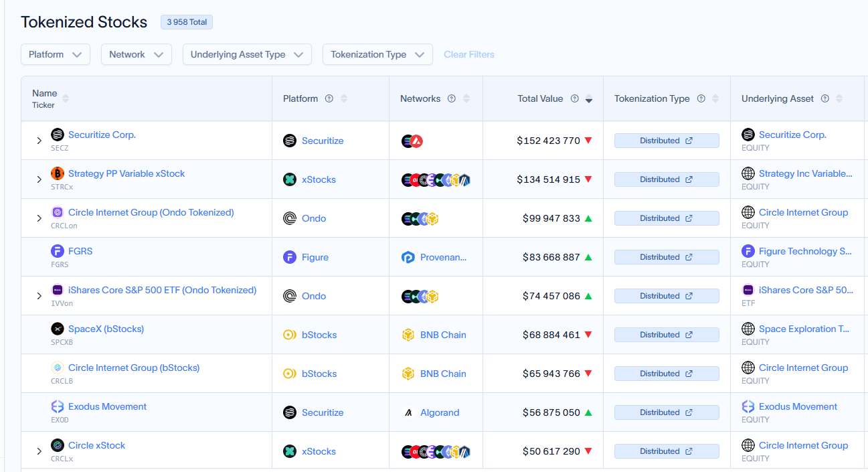Click the Securitize Corp. name logo icon
Viewport: 868px width, 472px height.
58,135
